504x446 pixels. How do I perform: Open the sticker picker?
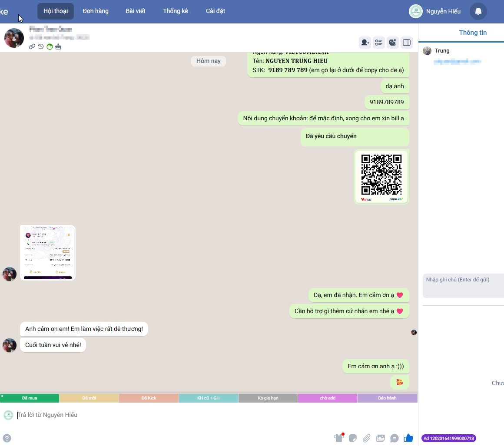coord(353,438)
